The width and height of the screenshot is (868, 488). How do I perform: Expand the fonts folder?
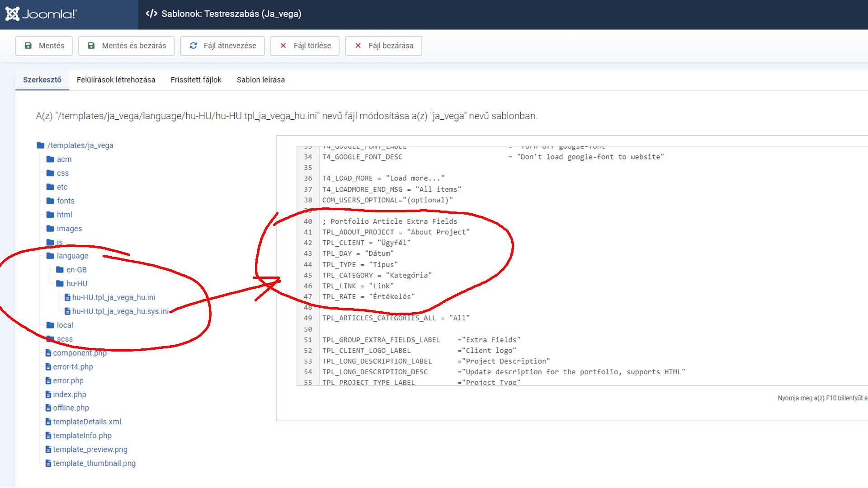point(65,201)
